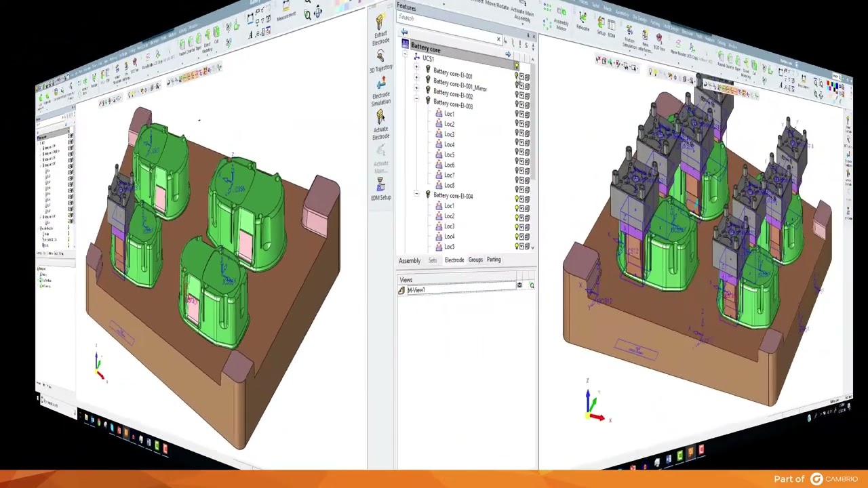Expand the Battery core-El-001_Mirror node

pyautogui.click(x=416, y=79)
